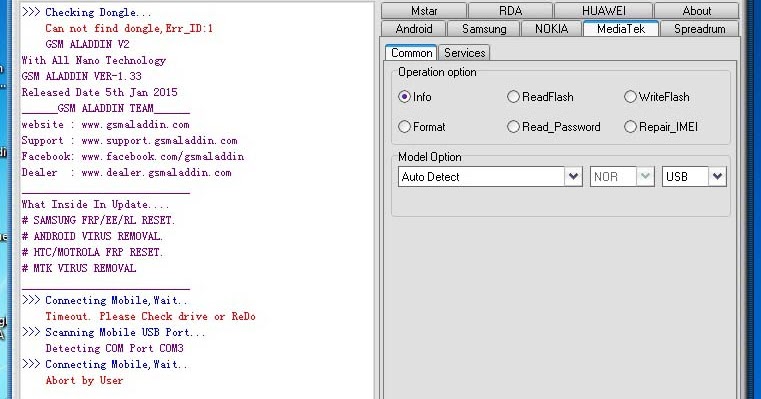Switch to the Mstar tab

[x=424, y=11]
